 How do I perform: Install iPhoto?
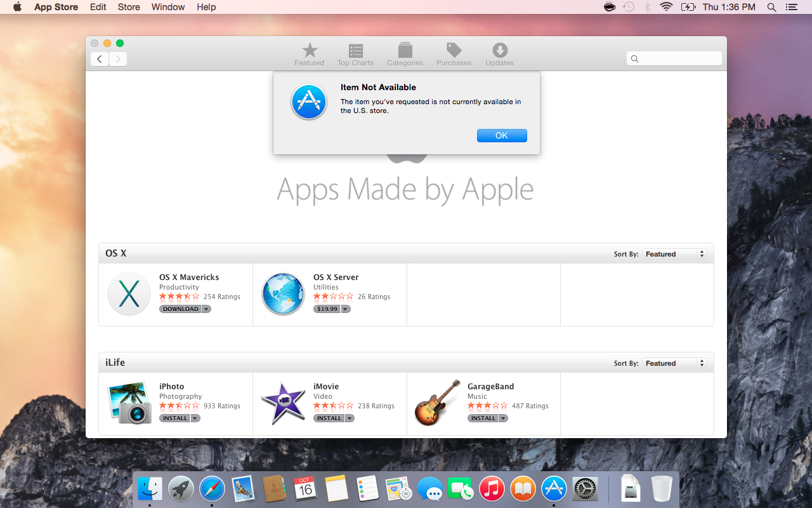pos(175,418)
